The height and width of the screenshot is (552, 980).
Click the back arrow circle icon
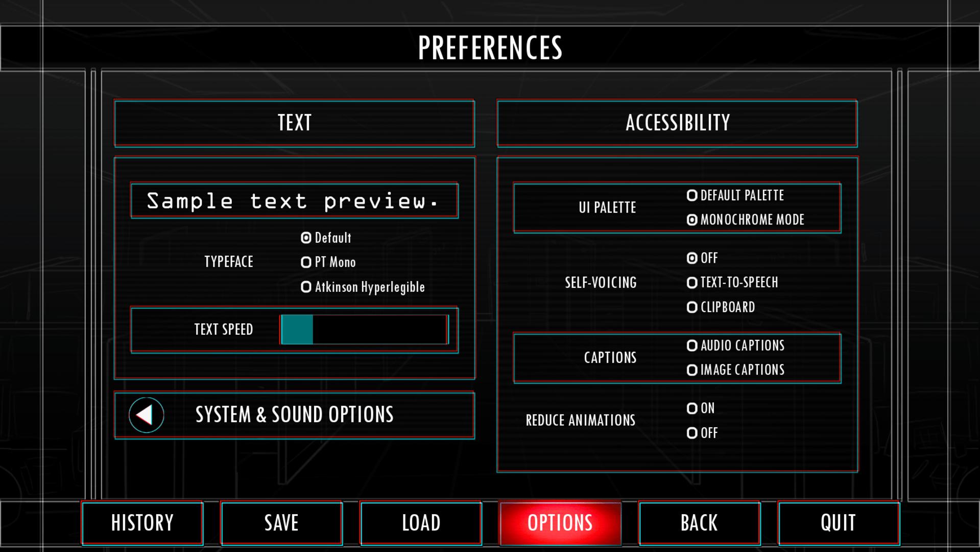tap(146, 415)
